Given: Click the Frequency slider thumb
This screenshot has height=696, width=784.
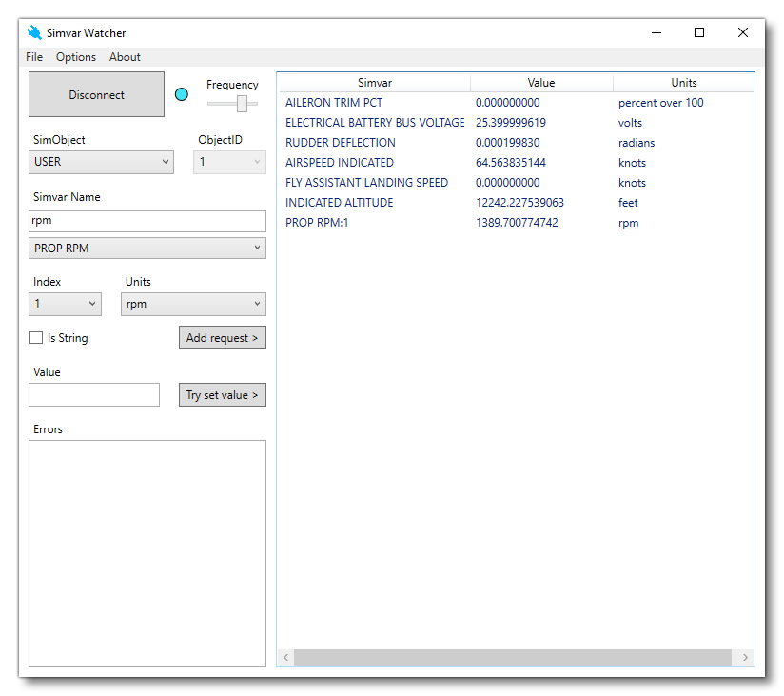Looking at the screenshot, I should tap(243, 103).
